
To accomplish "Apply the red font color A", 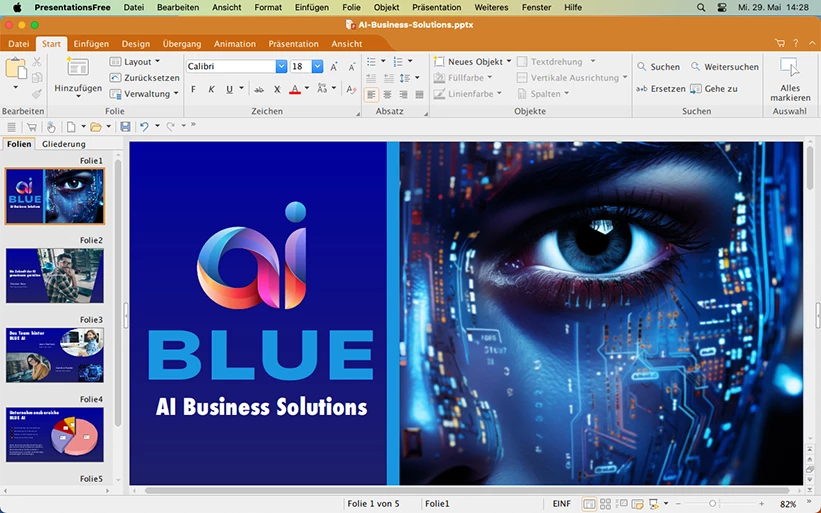I will (x=295, y=90).
